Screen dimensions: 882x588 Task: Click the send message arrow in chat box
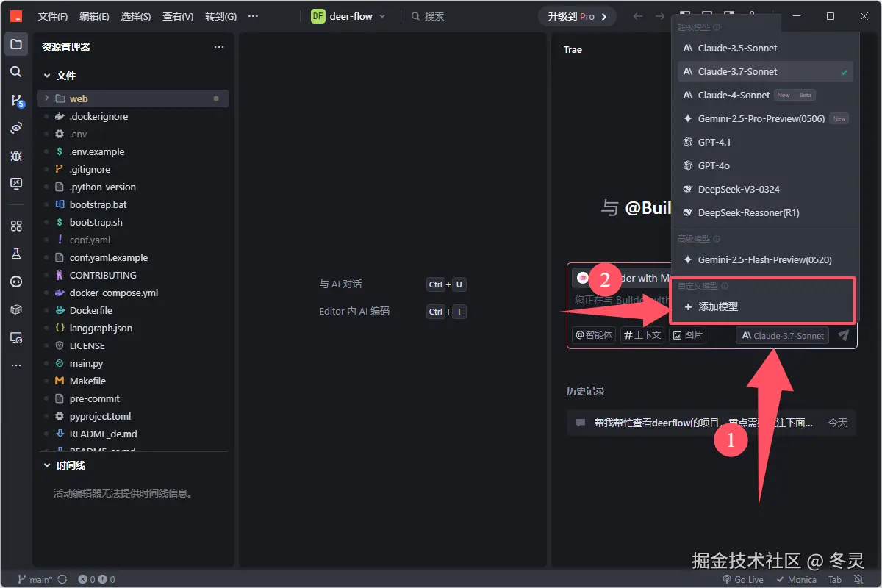[842, 334]
